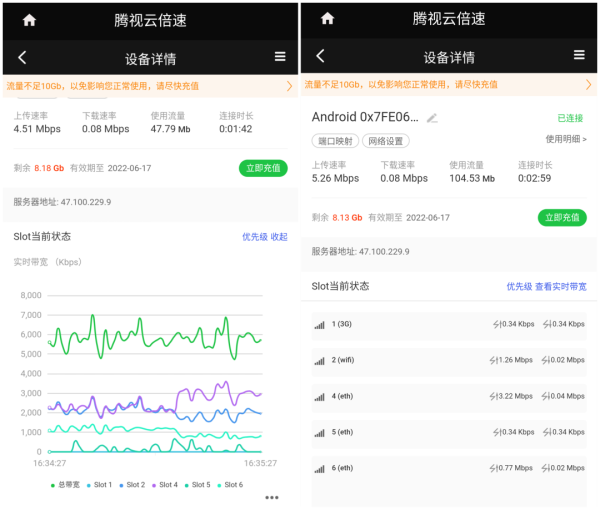Tap home icon in left screen header

click(x=29, y=20)
